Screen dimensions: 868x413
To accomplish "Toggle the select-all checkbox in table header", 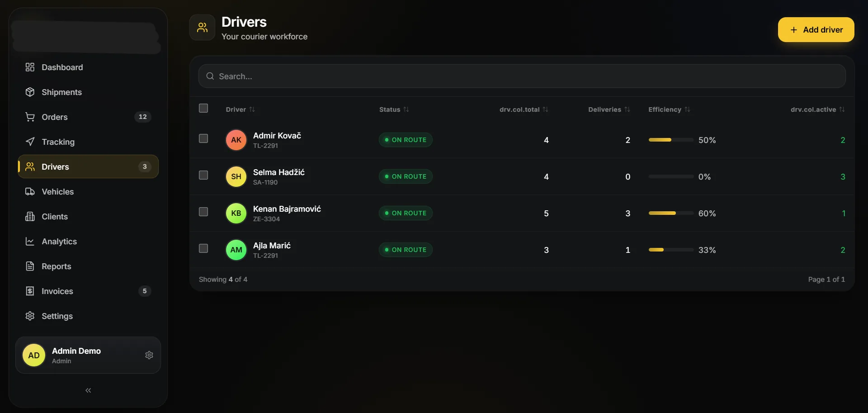I will click(203, 108).
